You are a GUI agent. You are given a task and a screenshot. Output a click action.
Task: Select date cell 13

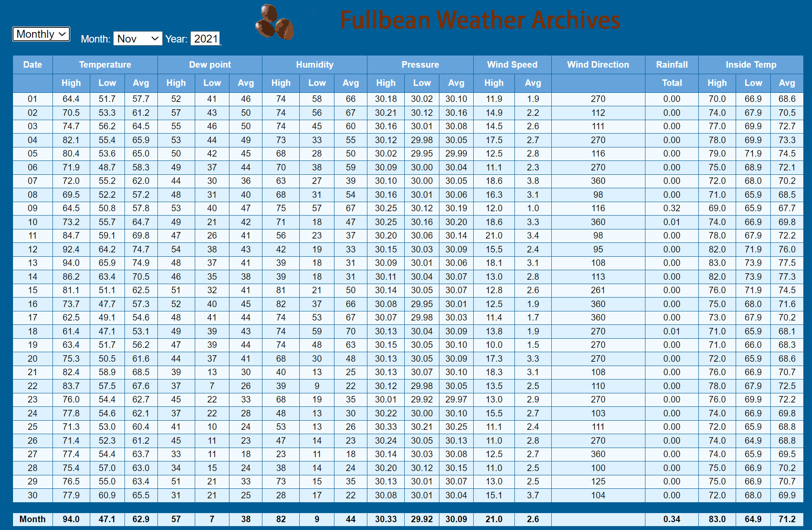(33, 263)
